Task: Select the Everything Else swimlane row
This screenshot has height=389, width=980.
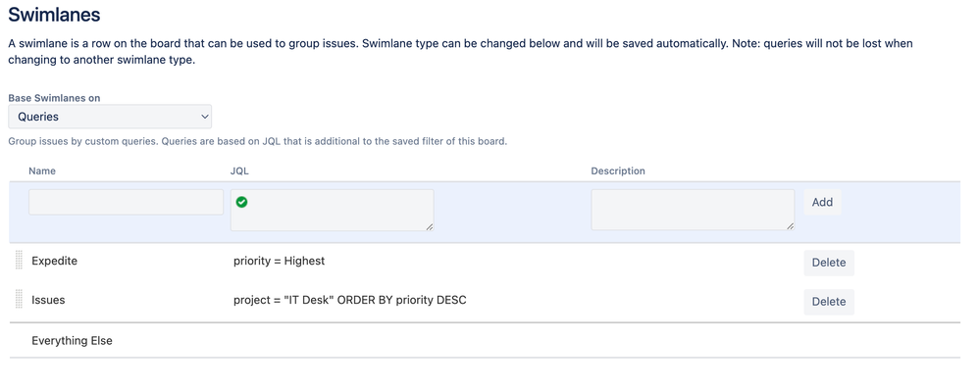Action: tap(485, 341)
